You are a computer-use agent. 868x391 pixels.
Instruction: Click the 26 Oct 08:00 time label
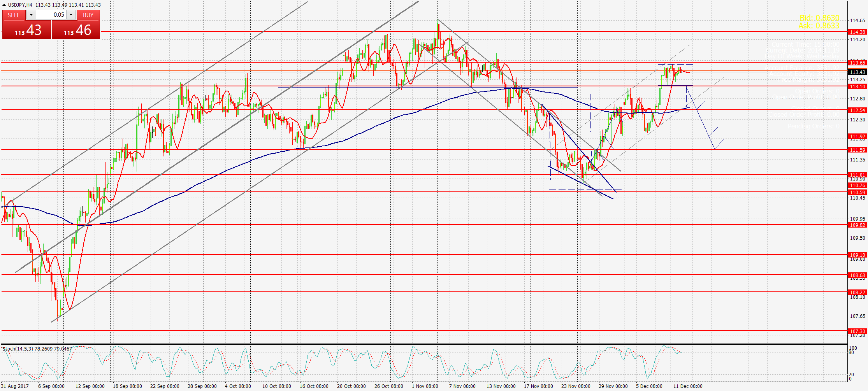(389, 386)
